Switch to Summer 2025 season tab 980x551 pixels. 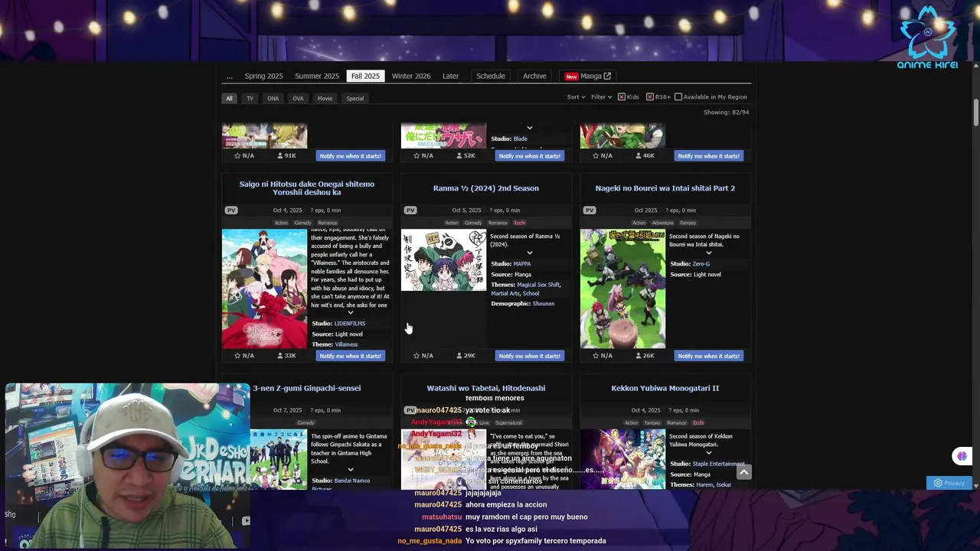tap(317, 76)
